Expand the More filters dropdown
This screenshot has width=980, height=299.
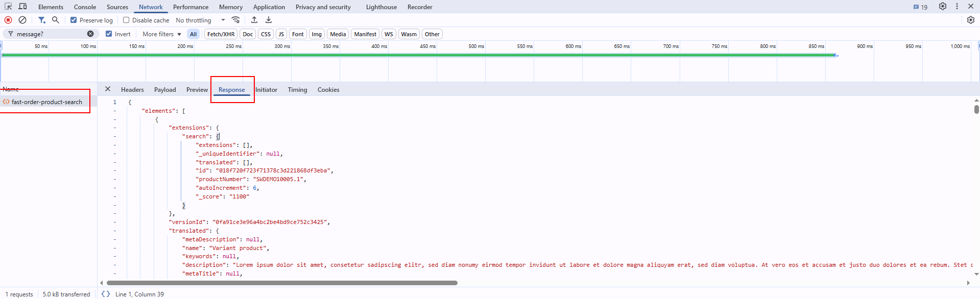161,34
